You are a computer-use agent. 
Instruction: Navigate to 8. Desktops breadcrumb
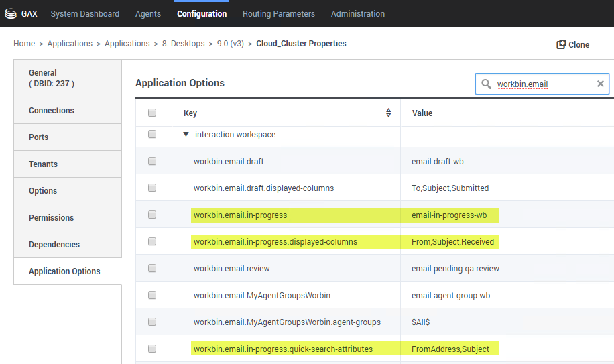tap(183, 44)
